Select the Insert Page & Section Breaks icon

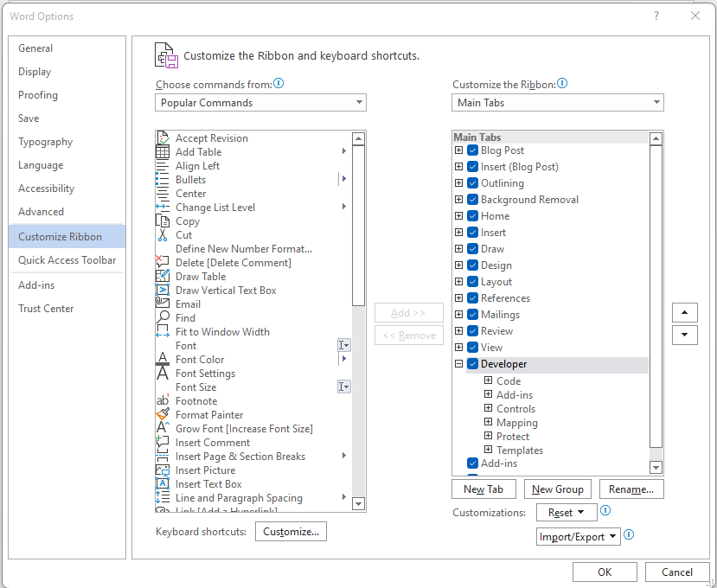click(x=163, y=456)
